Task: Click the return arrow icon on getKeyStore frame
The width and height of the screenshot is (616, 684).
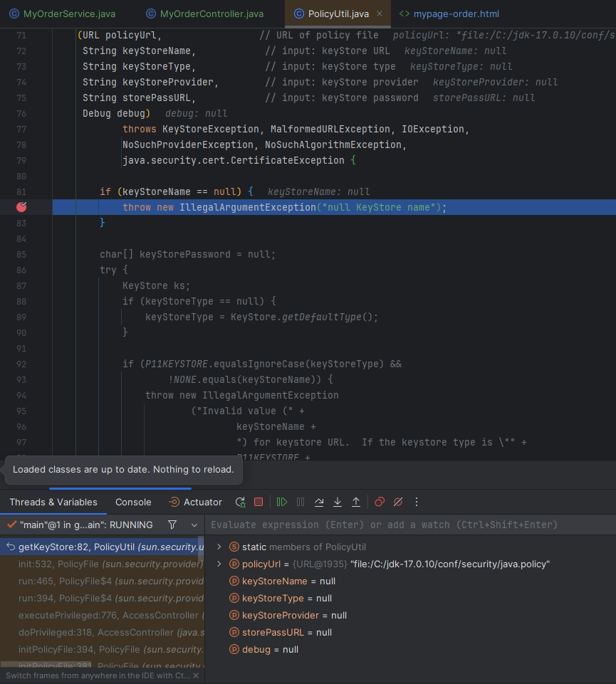Action: [11, 547]
